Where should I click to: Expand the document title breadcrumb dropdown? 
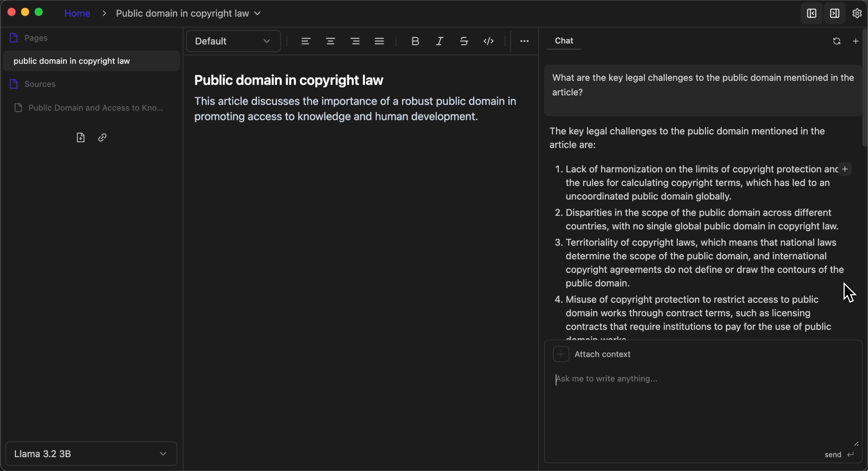pos(258,13)
